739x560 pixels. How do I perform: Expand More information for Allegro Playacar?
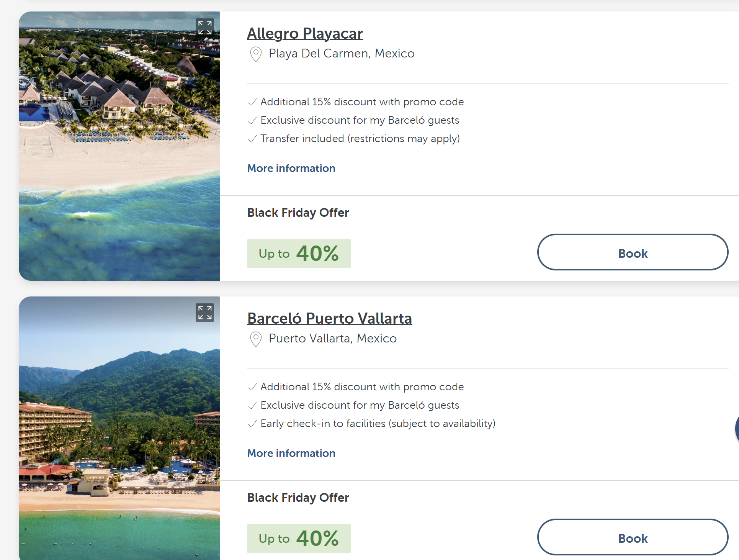click(x=291, y=168)
